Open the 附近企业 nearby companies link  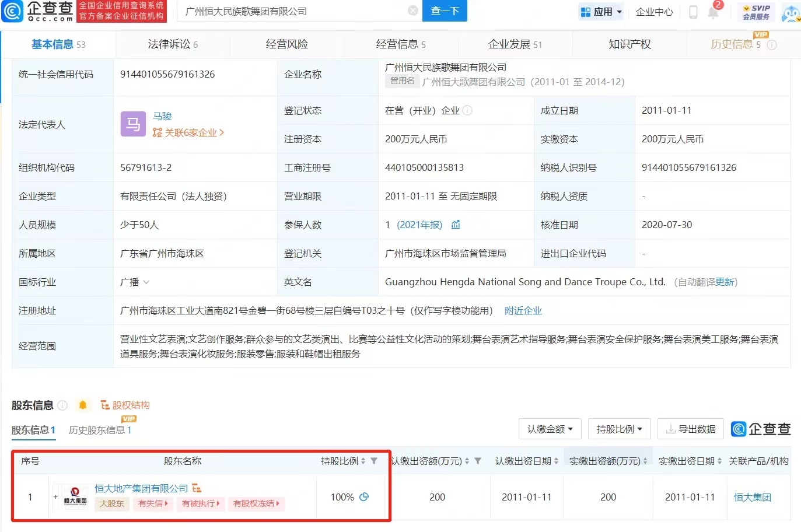523,310
